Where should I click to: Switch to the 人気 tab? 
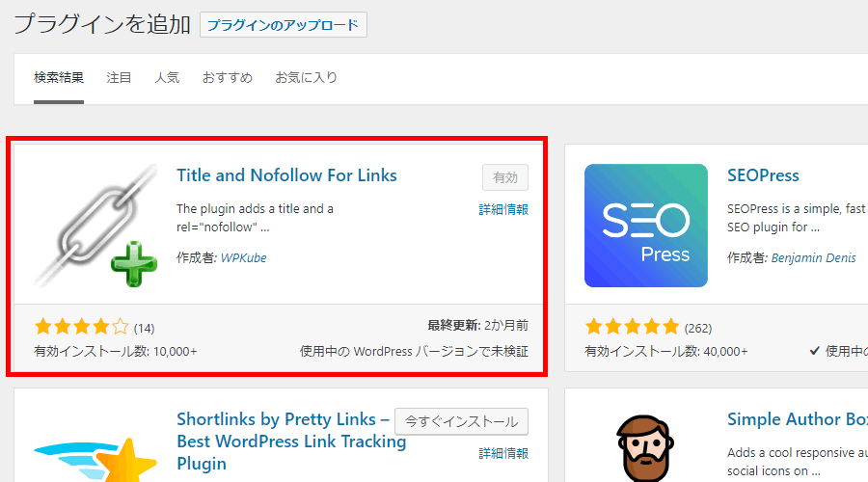(x=167, y=77)
